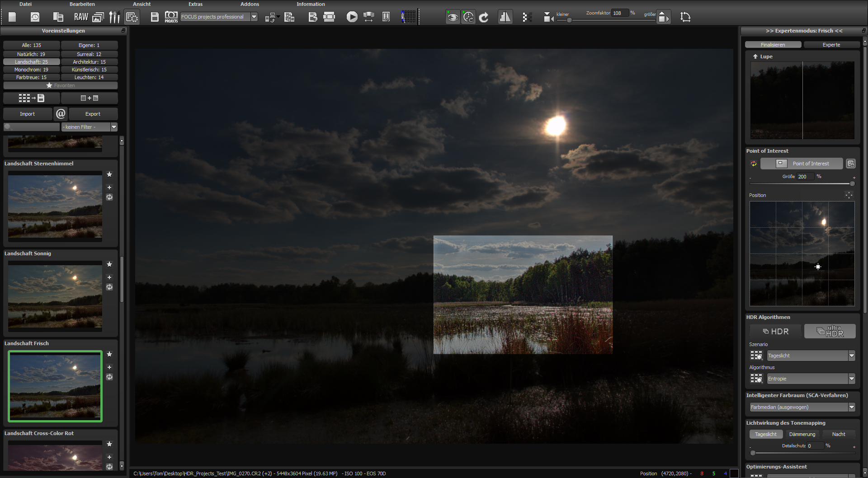Image resolution: width=868 pixels, height=478 pixels.
Task: Open the Farbmedian (ausgewogen) dropdown
Action: (x=802, y=407)
